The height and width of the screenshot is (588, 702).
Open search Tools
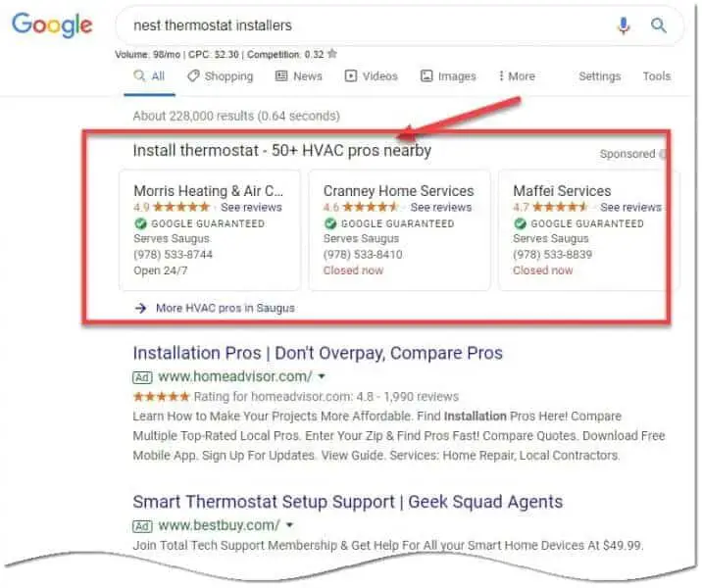click(657, 76)
